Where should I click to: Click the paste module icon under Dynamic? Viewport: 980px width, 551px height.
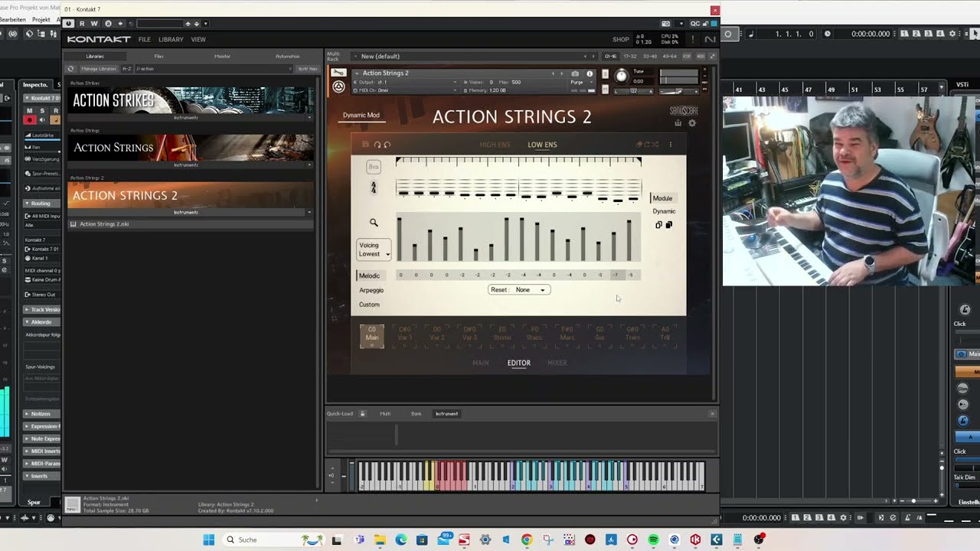click(x=668, y=225)
